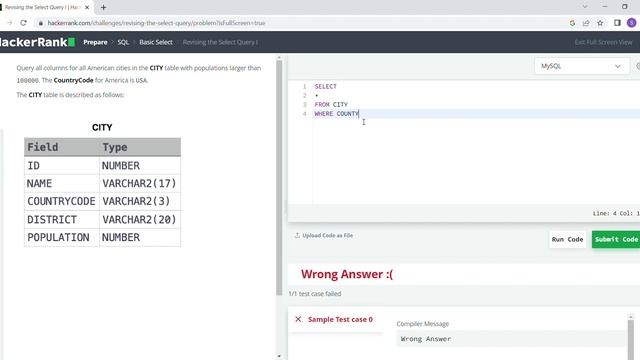
Task: Bookmark this page with the star icon
Action: coord(600,23)
